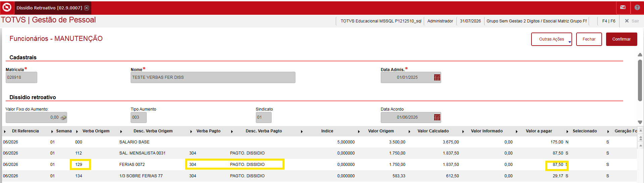Image resolution: width=644 pixels, height=183 pixels.
Task: Sort by Verba Origem column header
Action: point(96,131)
